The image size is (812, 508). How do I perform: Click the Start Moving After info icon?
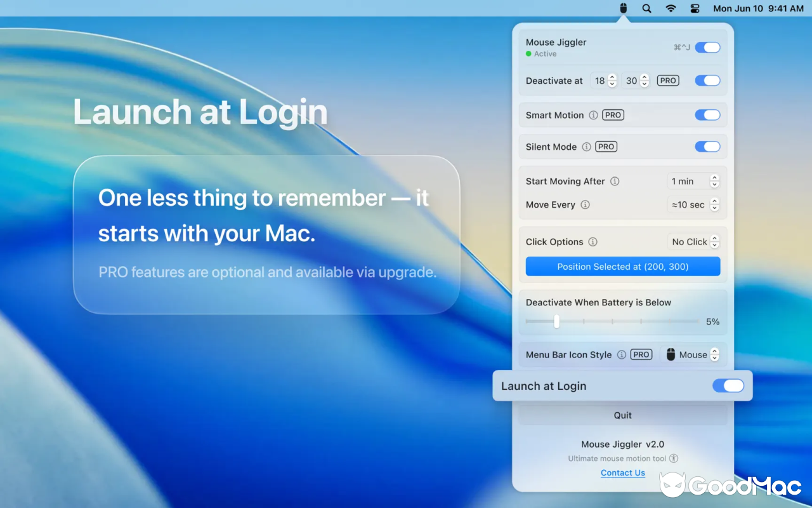pos(614,181)
